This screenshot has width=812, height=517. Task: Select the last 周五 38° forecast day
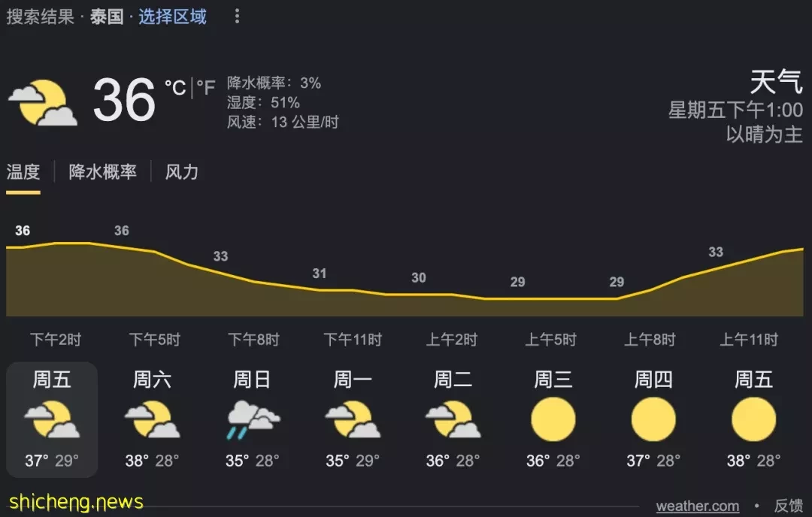753,420
